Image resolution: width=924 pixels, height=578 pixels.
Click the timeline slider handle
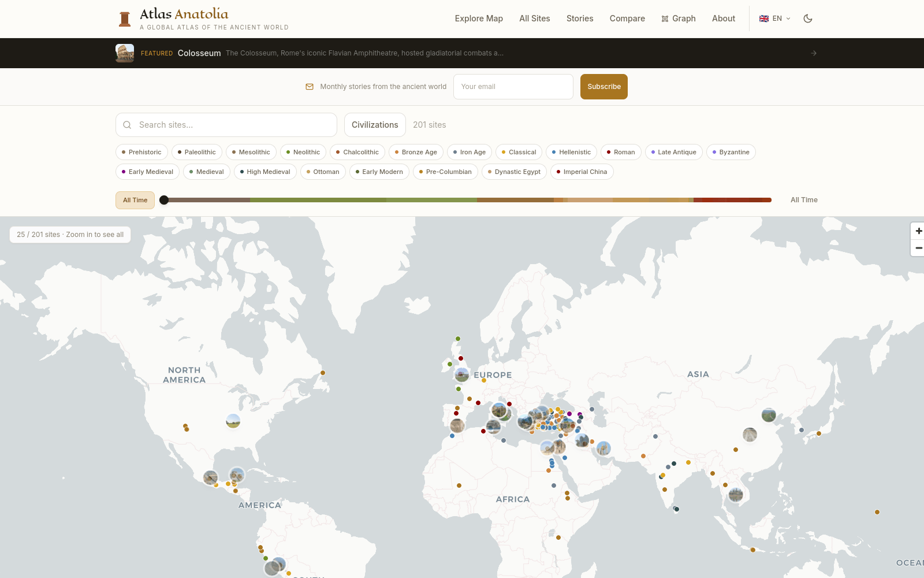(164, 200)
